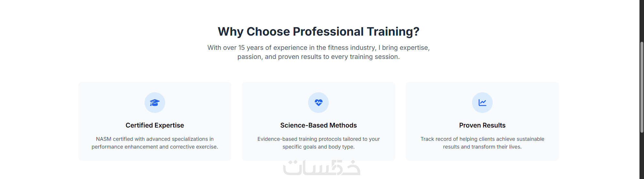Click scrollbar track above the thumb
This screenshot has width=644, height=179.
[x=642, y=19]
